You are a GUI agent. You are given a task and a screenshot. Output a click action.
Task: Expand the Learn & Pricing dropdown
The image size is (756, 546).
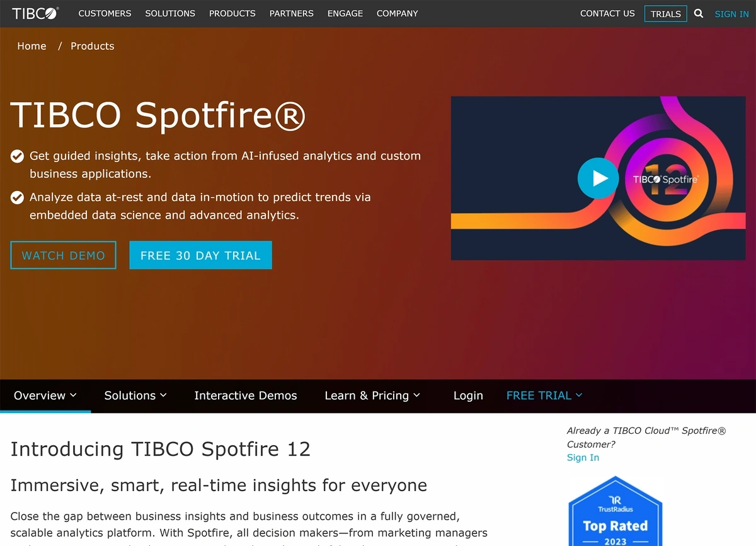[372, 395]
